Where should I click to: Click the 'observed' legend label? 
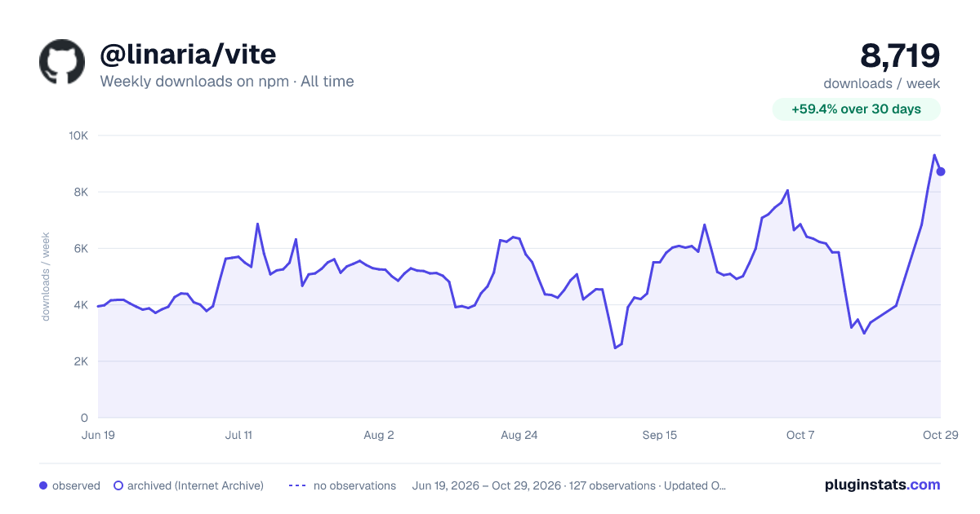coord(76,485)
